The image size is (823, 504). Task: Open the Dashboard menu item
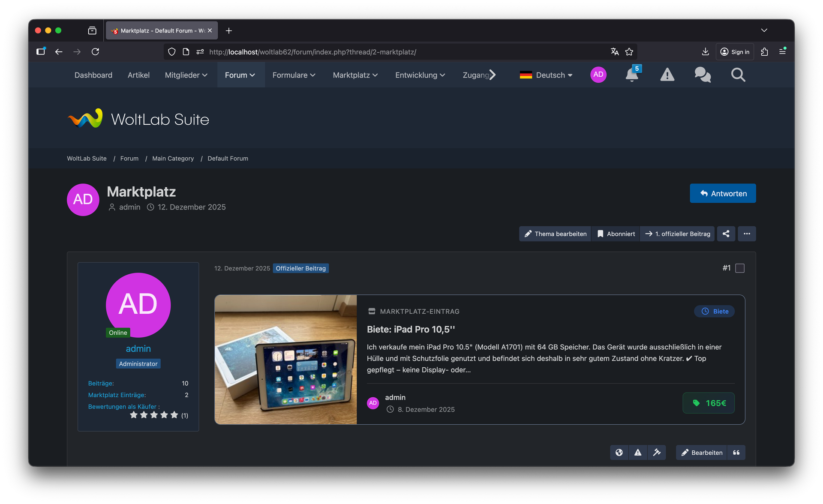tap(93, 75)
